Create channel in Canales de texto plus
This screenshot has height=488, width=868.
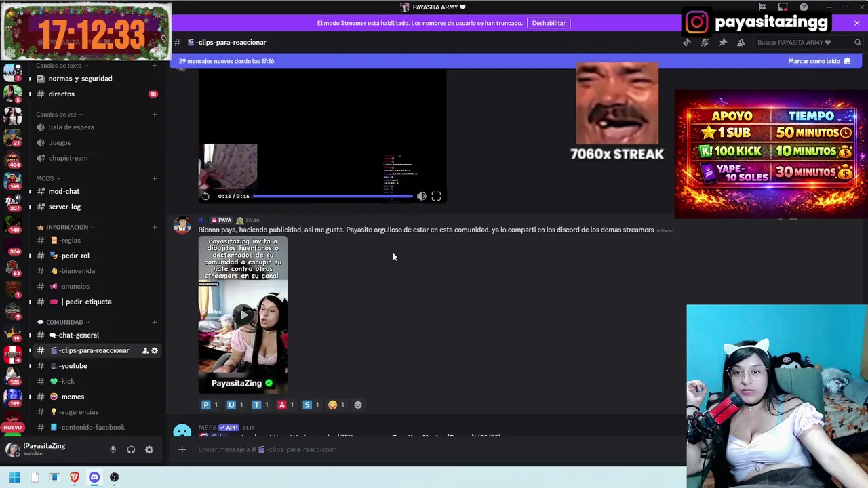click(x=155, y=66)
